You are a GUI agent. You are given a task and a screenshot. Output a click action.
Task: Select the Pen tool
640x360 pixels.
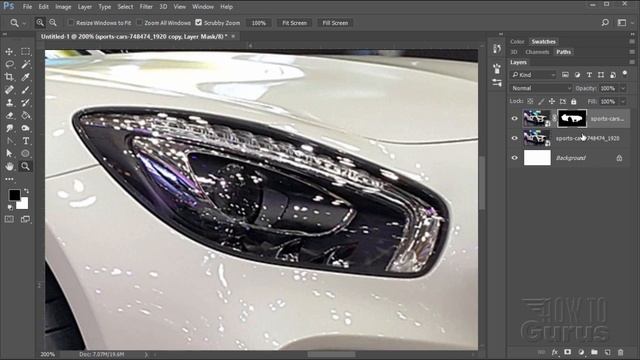(x=9, y=141)
